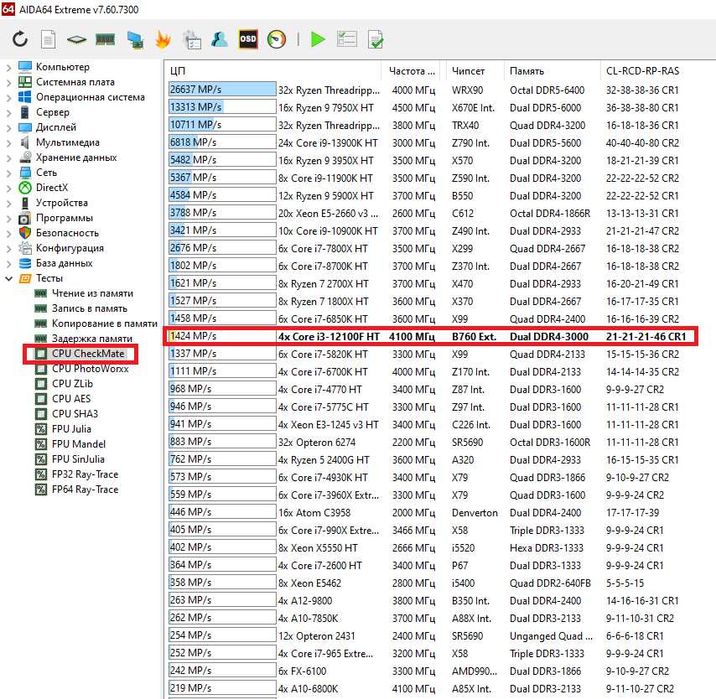Expand the Хранение данных node
Viewport: 716px width, 699px height.
pos(9,158)
